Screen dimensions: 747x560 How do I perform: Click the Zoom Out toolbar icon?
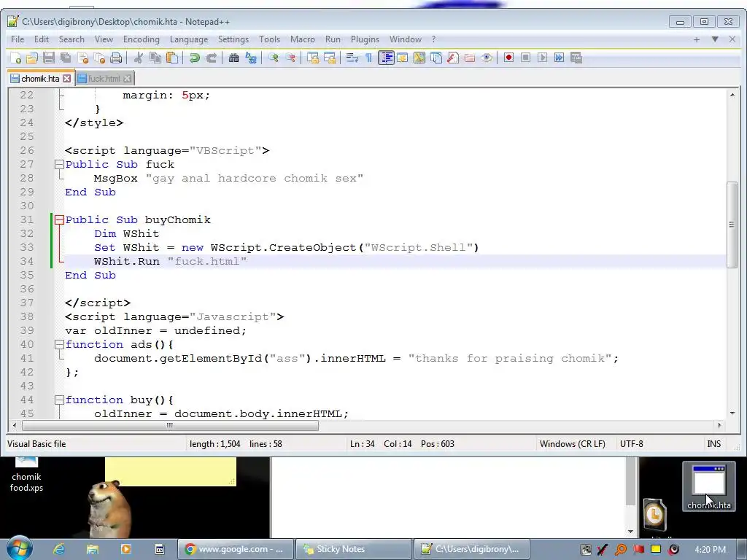click(290, 58)
